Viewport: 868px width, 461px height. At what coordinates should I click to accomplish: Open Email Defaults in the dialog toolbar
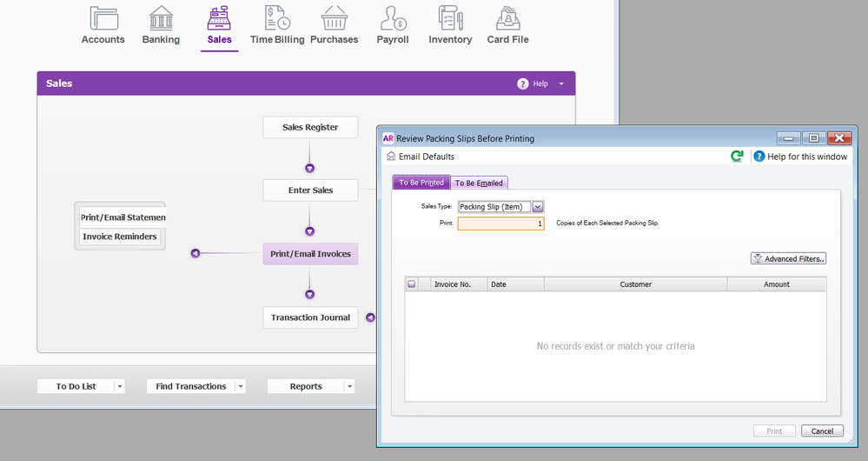[421, 157]
